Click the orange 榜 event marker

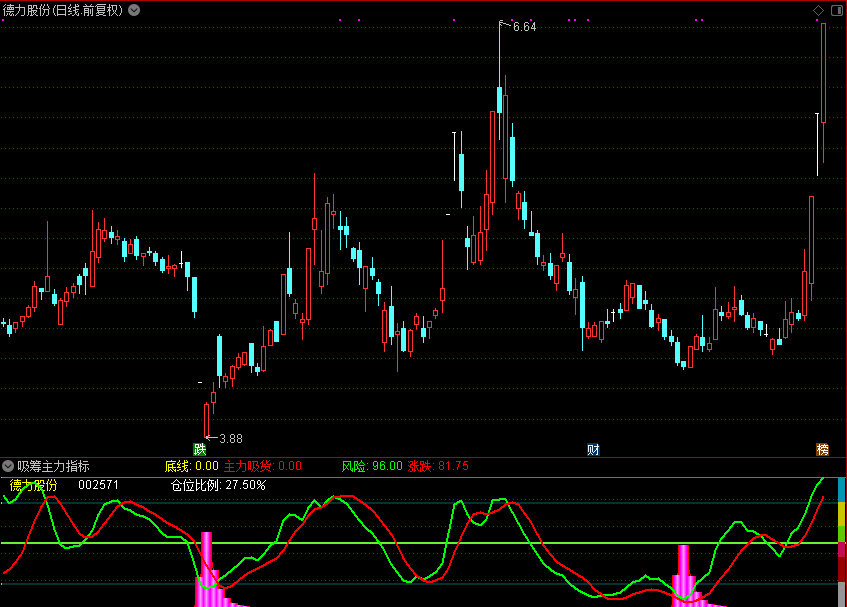tap(822, 449)
